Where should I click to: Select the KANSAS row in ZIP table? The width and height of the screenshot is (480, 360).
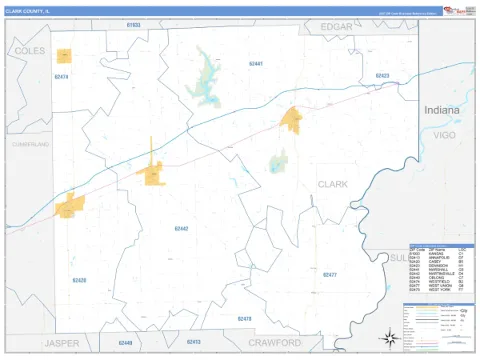pyautogui.click(x=436, y=254)
